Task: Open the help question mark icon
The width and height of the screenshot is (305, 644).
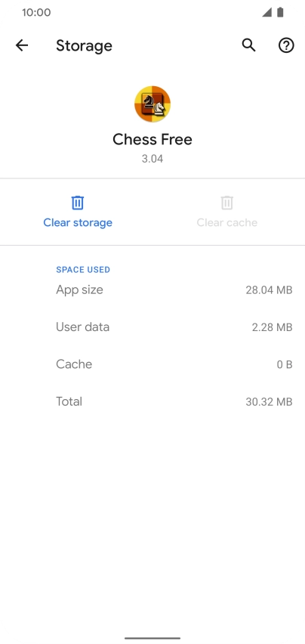Action: (286, 45)
